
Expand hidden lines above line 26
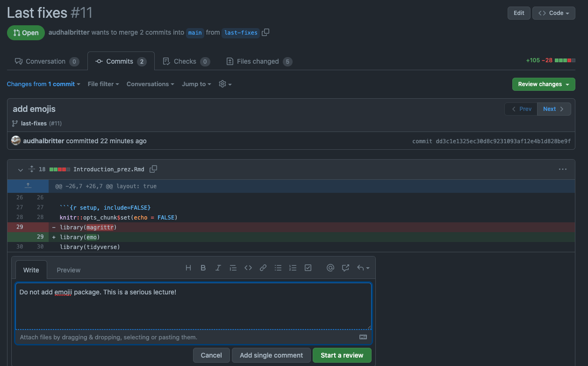pos(28,186)
